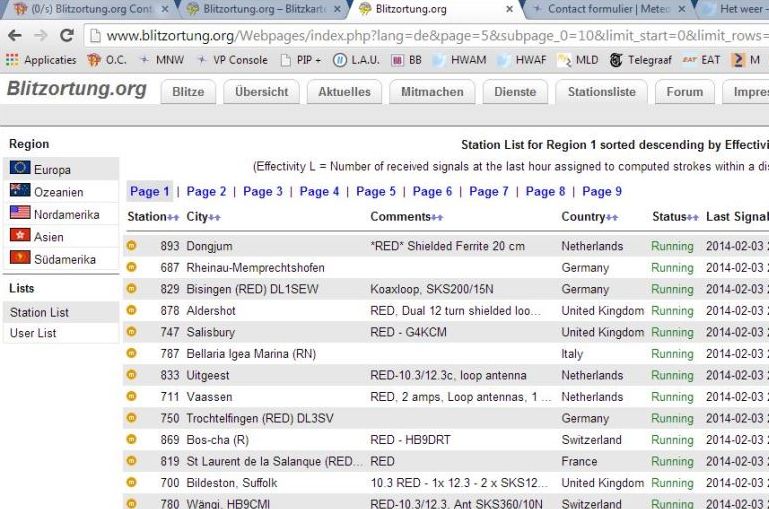Switch to the Contact formulier browser tab
Viewport: 769px width, 509px height.
click(609, 9)
